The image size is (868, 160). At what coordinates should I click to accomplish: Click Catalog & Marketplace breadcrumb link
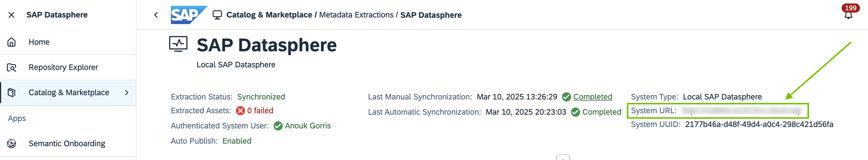[x=269, y=15]
